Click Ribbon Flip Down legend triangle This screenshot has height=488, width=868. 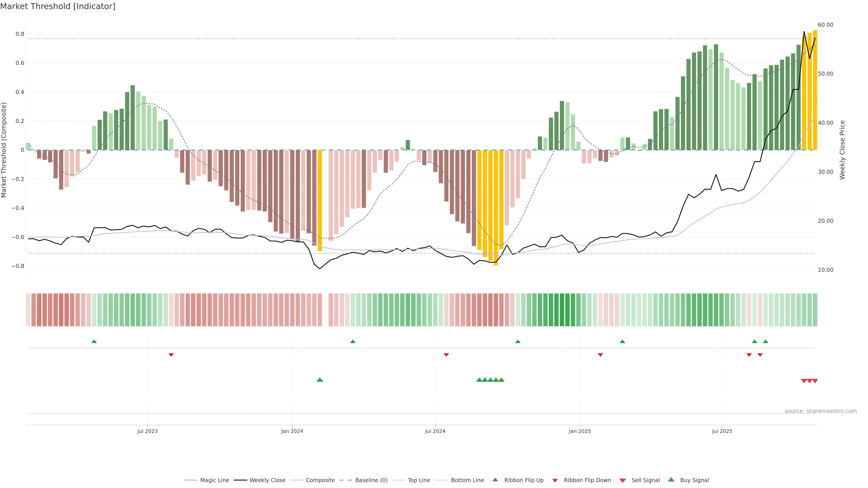coord(555,481)
